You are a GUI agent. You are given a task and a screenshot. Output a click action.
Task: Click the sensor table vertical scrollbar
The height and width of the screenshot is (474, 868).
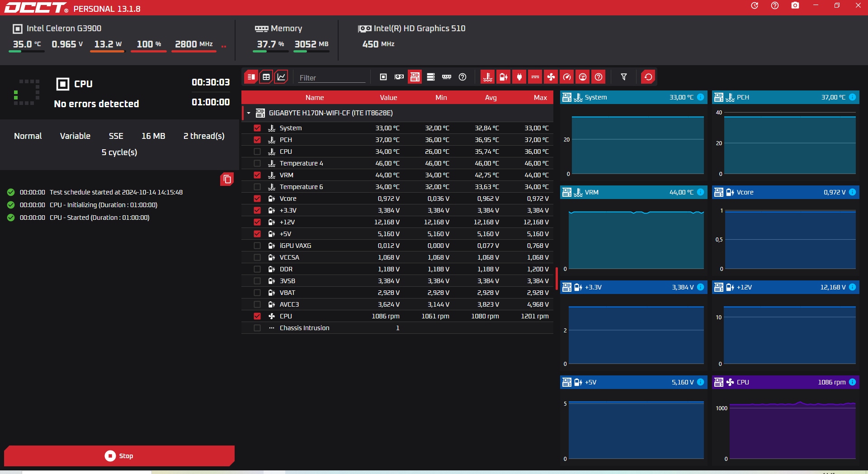point(557,278)
